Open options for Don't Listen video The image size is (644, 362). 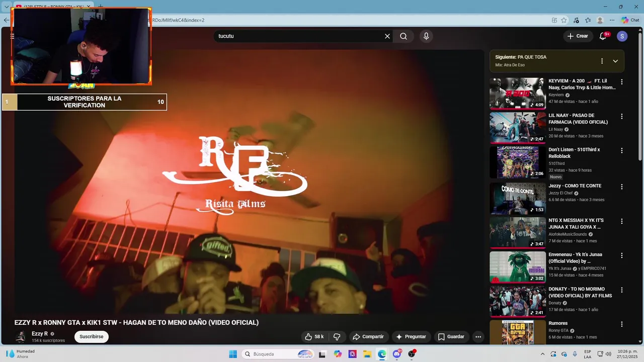coord(622,150)
